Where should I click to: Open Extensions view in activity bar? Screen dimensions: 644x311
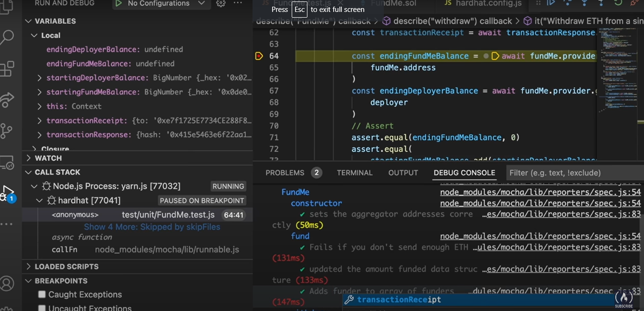[7, 68]
